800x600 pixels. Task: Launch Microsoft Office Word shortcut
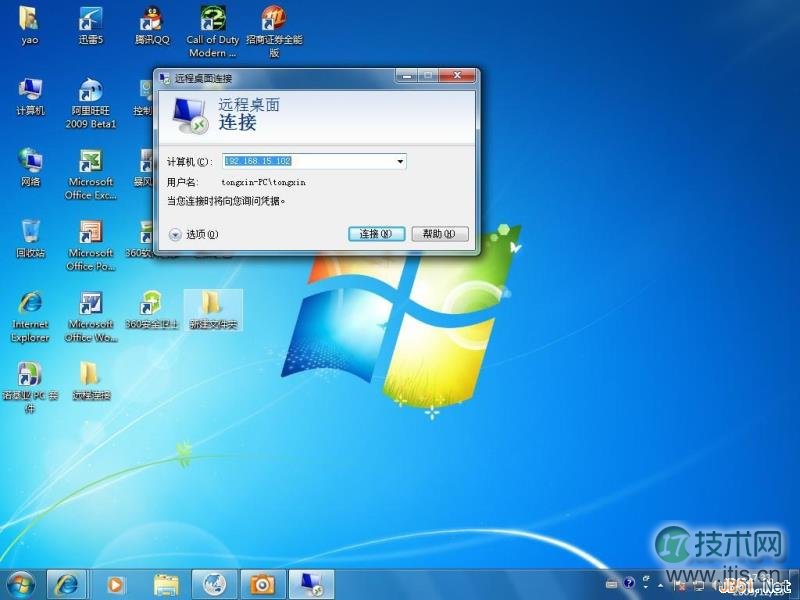[x=91, y=317]
